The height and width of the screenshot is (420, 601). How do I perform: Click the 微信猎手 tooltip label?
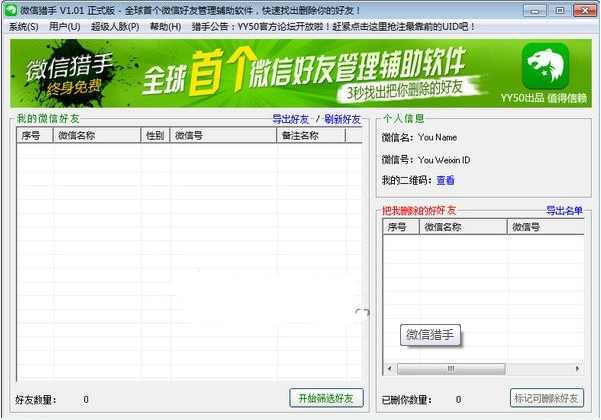(430, 335)
